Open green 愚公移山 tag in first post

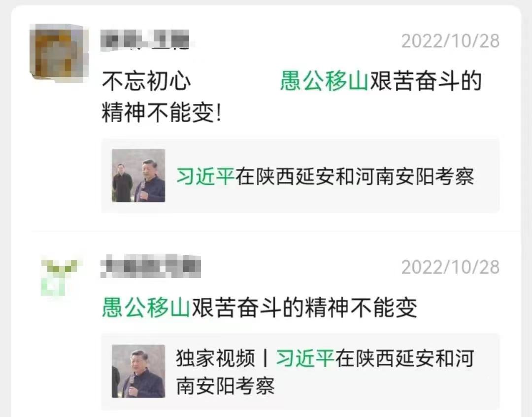[x=324, y=81]
